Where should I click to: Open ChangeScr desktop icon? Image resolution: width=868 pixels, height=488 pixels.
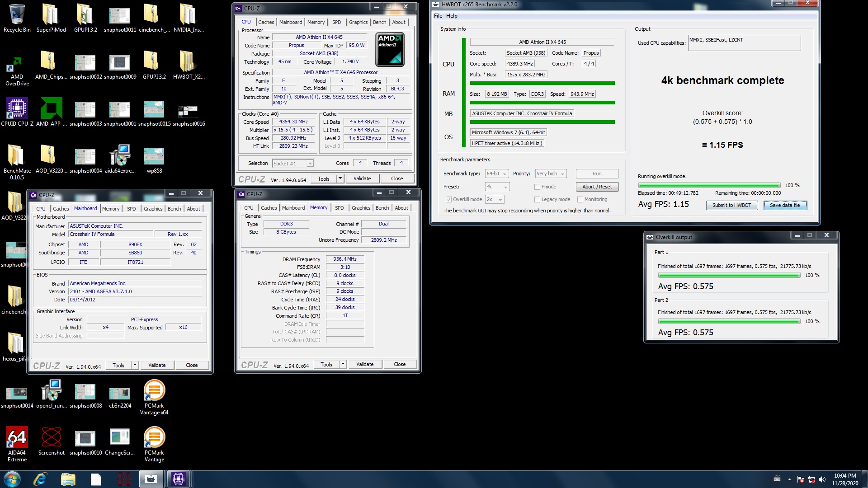pyautogui.click(x=120, y=441)
